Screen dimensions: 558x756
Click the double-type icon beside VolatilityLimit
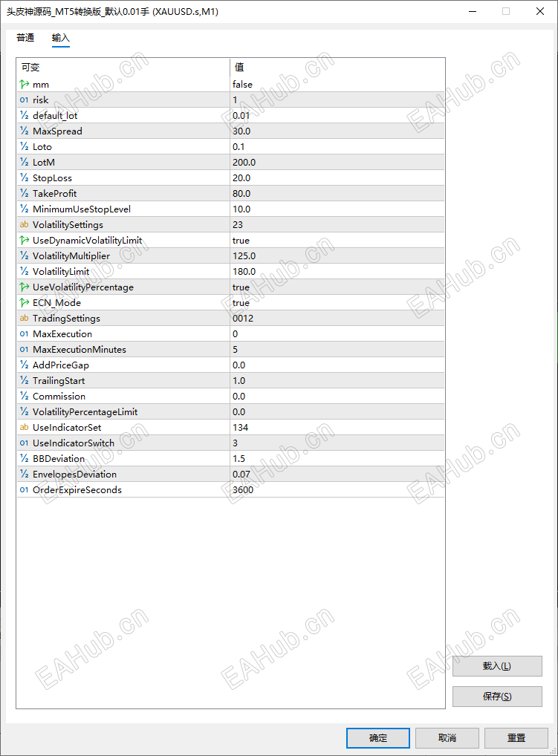(x=24, y=272)
